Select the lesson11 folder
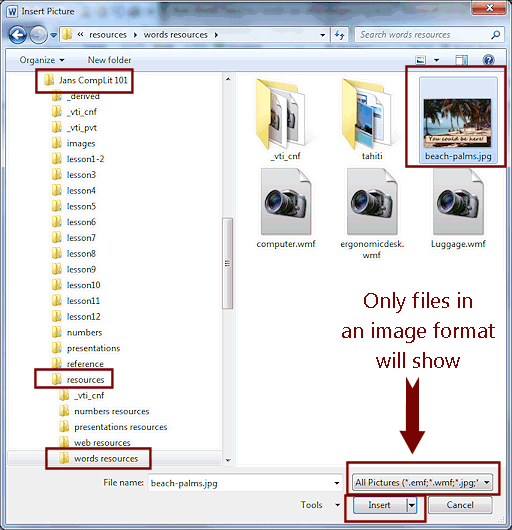This screenshot has height=530, width=512. [x=76, y=301]
